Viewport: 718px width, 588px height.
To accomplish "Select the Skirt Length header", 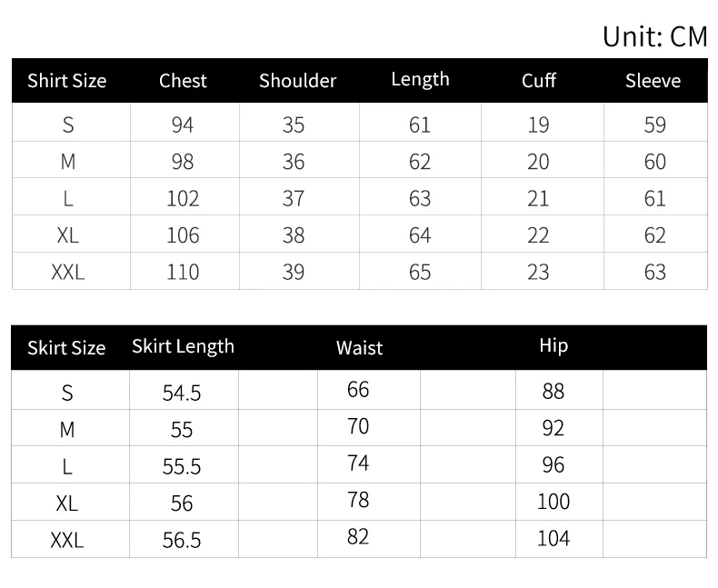I will [x=183, y=346].
